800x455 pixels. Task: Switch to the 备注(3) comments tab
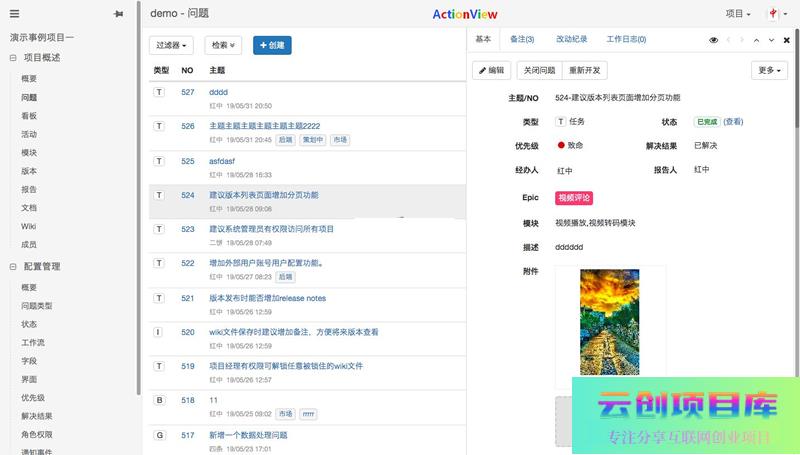tap(521, 40)
